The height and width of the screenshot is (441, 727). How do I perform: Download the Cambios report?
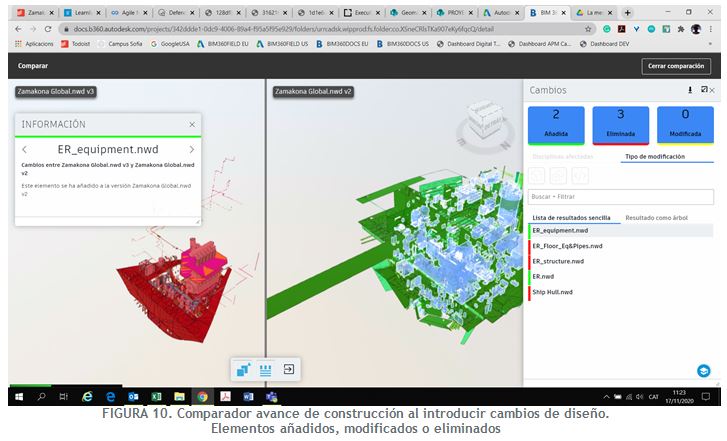[689, 90]
